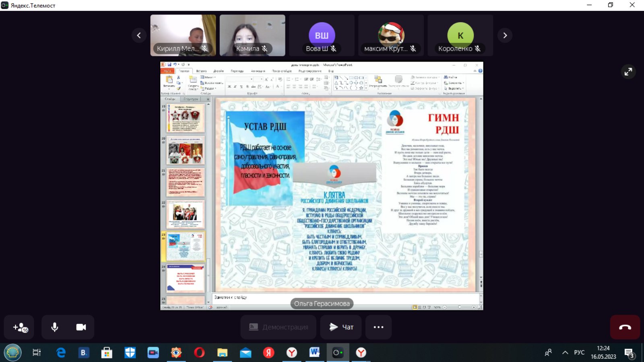Open Эффекты фигур dropdown
The image size is (644, 362).
tap(424, 88)
